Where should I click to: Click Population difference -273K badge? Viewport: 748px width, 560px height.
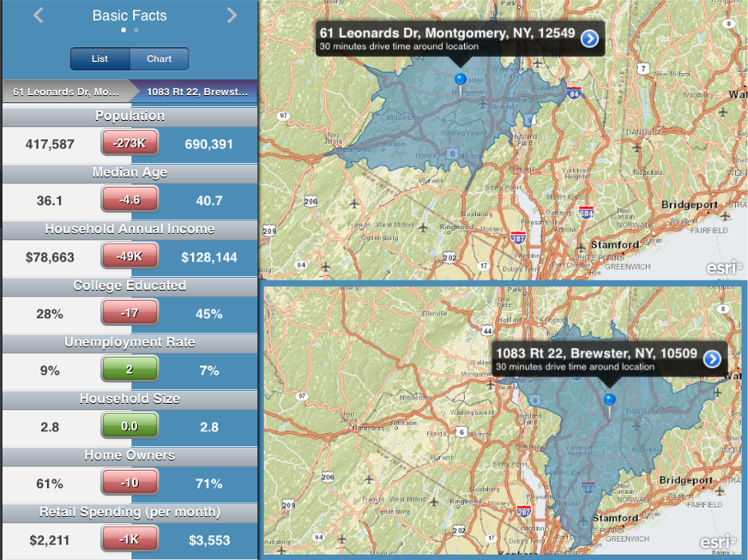coord(130,144)
